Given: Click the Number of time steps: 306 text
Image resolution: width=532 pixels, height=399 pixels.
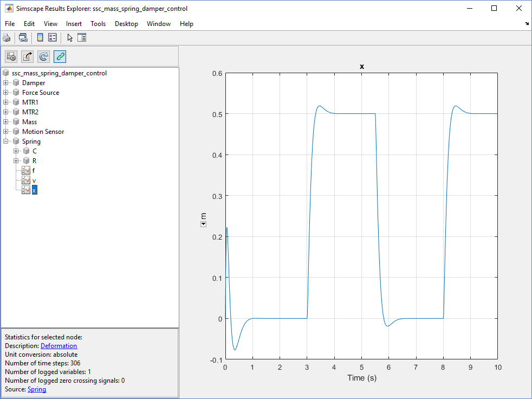Looking at the screenshot, I should (x=42, y=363).
